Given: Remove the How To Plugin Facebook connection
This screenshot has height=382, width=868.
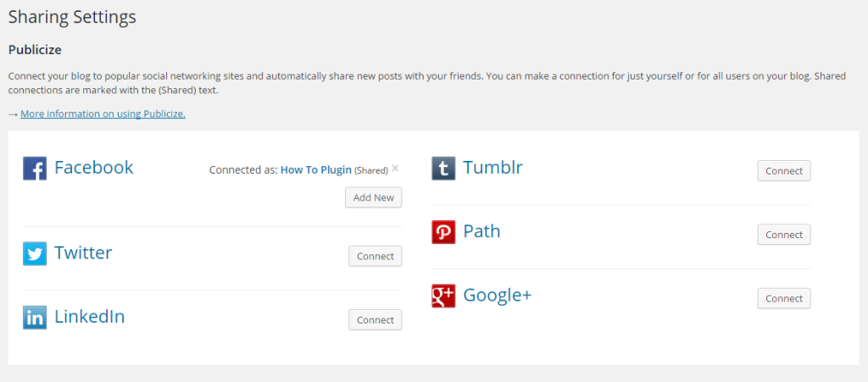Looking at the screenshot, I should tap(395, 168).
